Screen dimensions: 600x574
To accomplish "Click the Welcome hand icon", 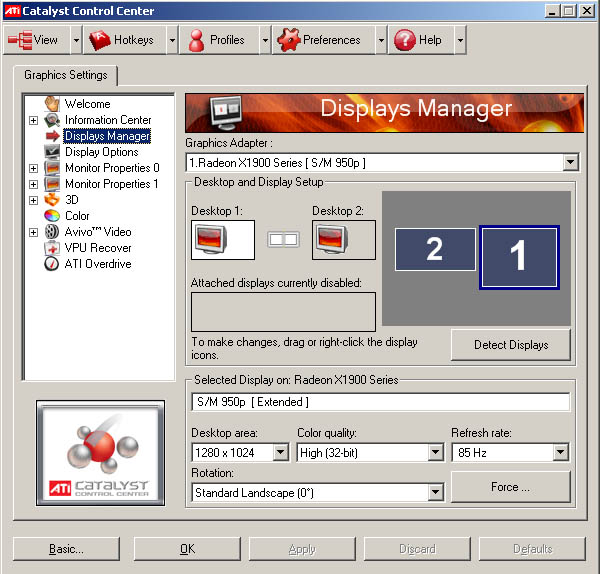I will tap(52, 104).
